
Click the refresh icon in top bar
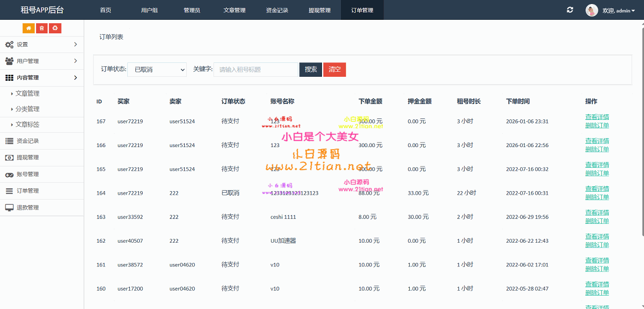pyautogui.click(x=570, y=10)
